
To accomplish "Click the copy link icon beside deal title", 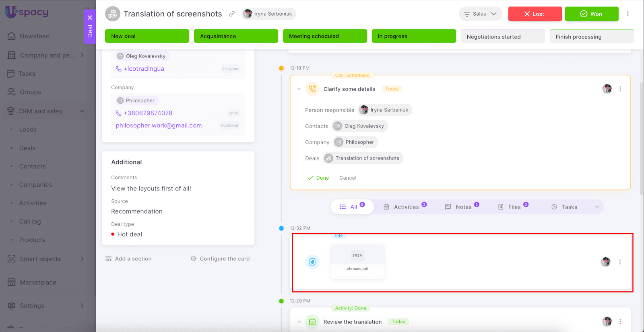I will tap(232, 14).
